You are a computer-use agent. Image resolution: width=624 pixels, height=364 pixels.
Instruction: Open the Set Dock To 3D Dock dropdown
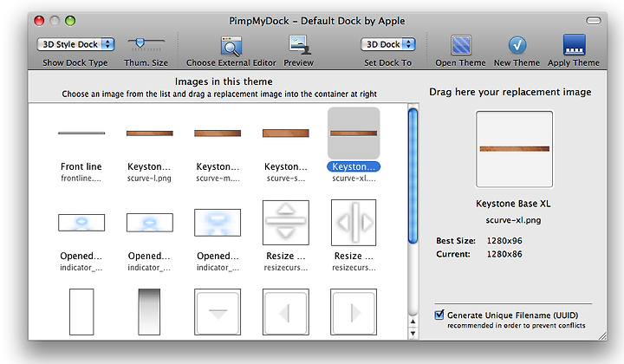click(388, 44)
